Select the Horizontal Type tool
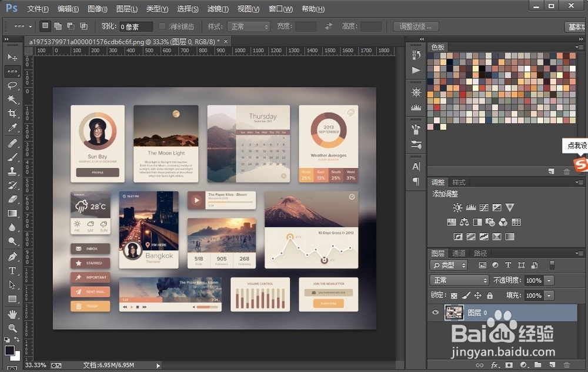The height and width of the screenshot is (372, 588). pyautogui.click(x=12, y=270)
